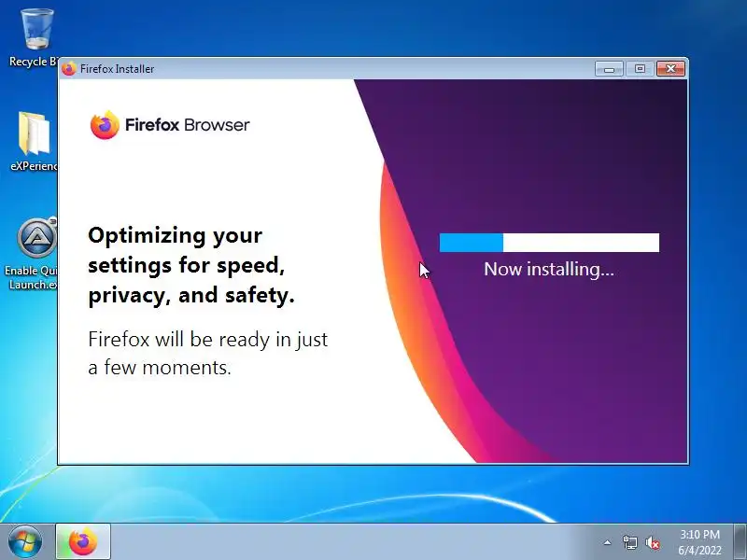
Task: Click the installation progress bar
Action: pos(549,243)
